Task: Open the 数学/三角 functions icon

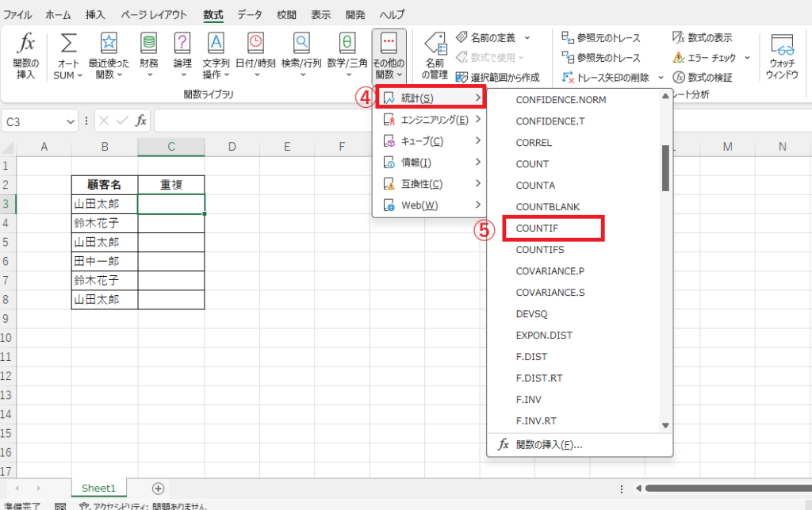Action: [347, 44]
